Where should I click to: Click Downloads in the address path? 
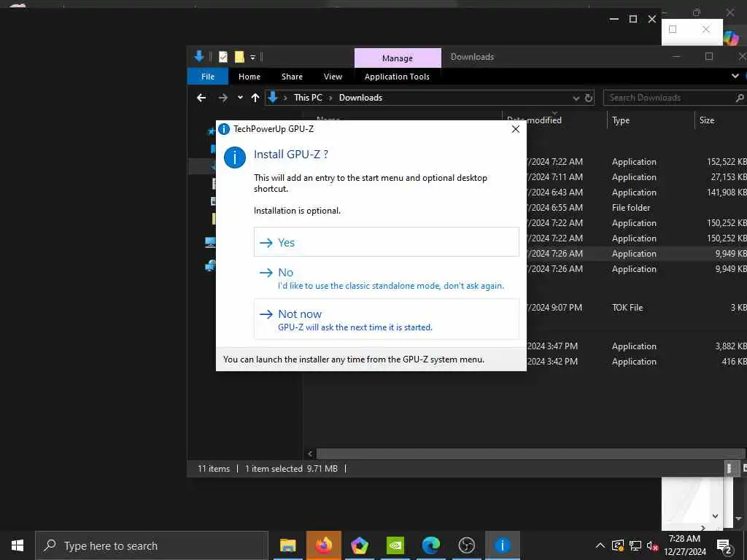[x=360, y=98]
